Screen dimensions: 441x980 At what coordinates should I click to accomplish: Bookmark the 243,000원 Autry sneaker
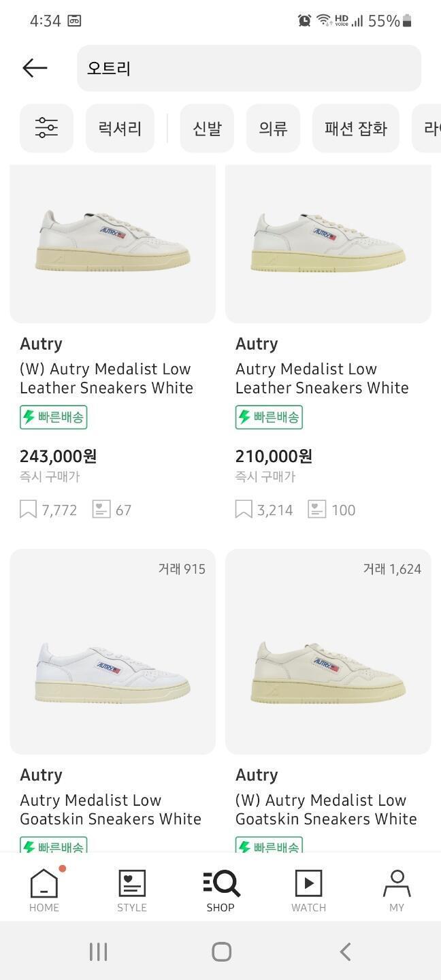click(28, 510)
